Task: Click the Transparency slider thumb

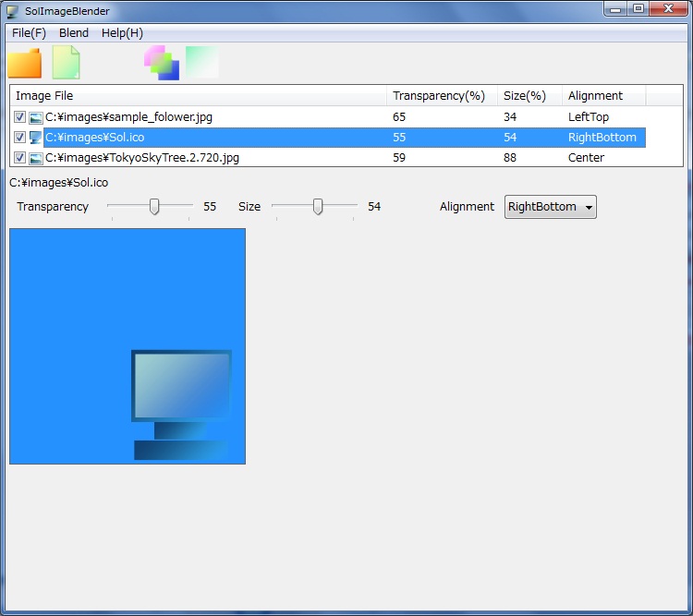Action: (153, 206)
